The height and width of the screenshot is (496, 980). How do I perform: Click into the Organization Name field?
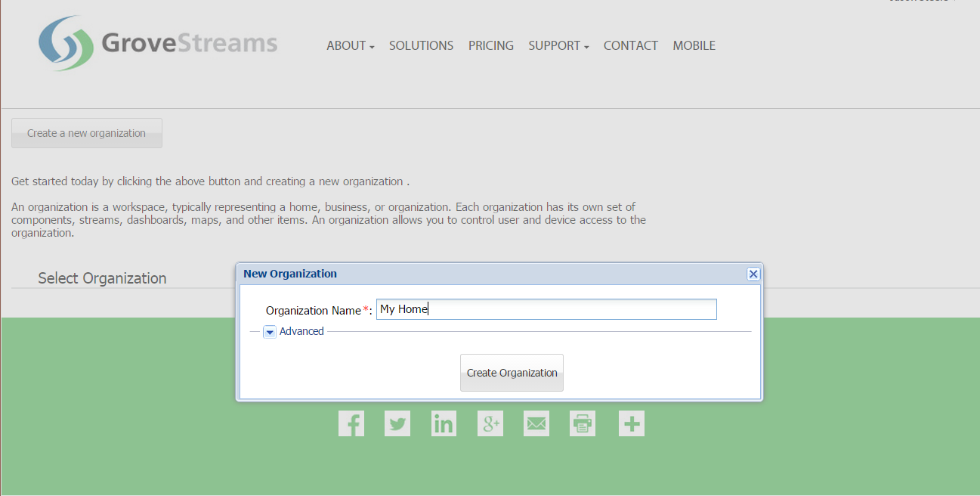point(546,309)
